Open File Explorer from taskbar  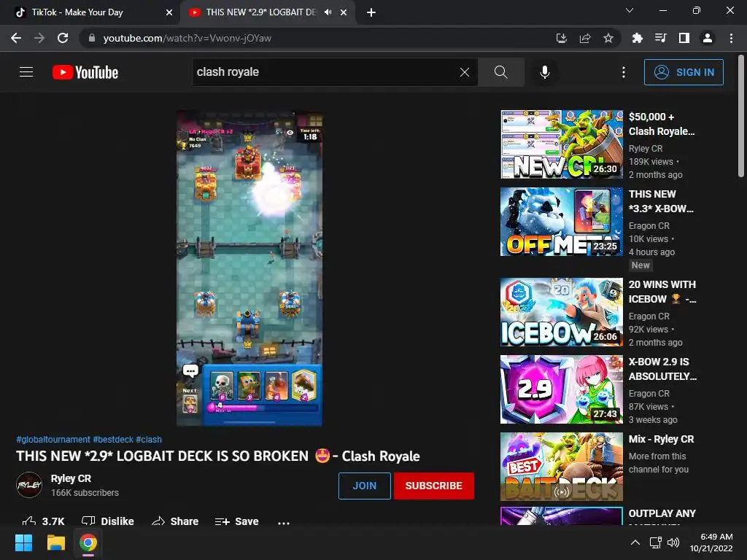coord(55,542)
